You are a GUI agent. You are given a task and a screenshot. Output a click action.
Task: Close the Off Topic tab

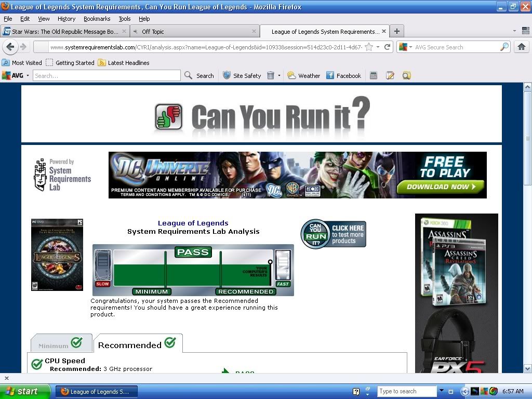254,31
